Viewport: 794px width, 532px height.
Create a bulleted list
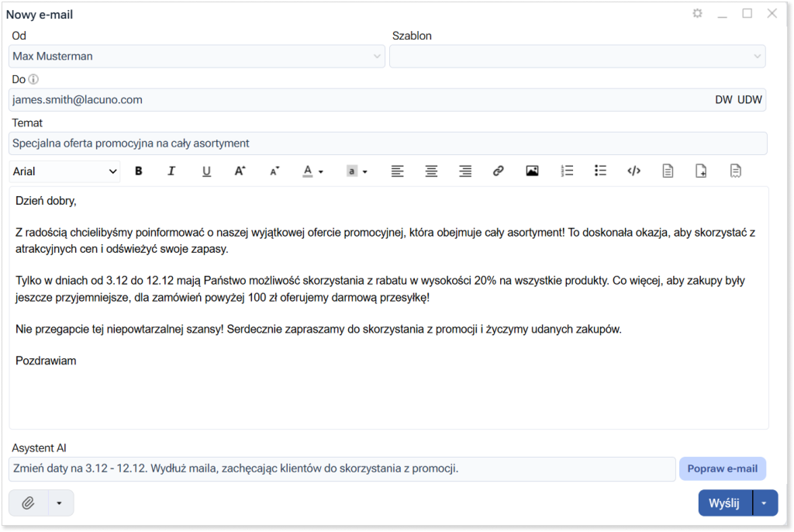pyautogui.click(x=599, y=171)
